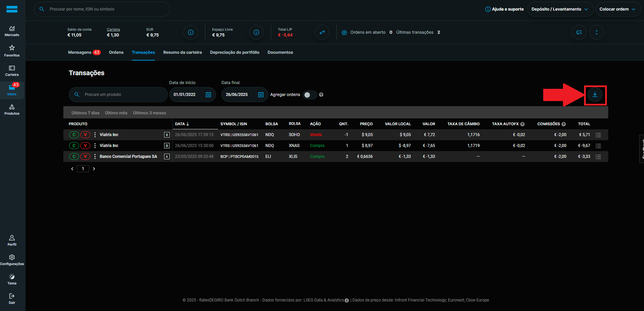Image resolution: width=644 pixels, height=311 pixels.
Task: Go to the previous page arrow
Action: pos(72,169)
